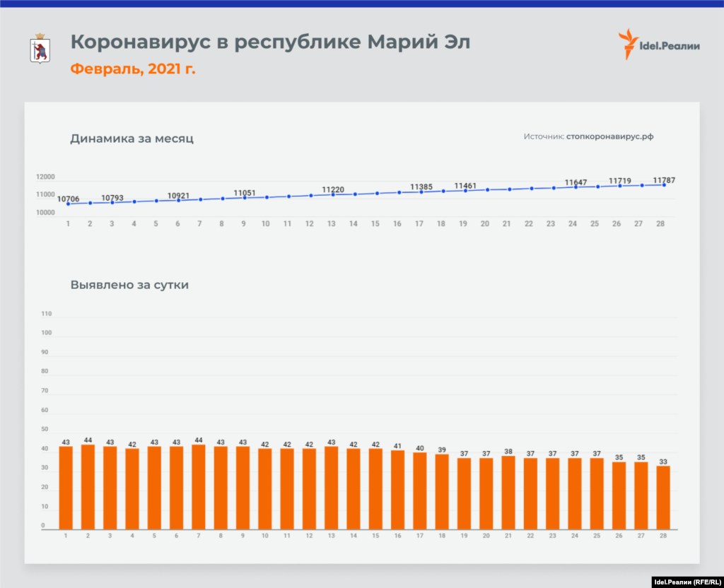The height and width of the screenshot is (588, 724).
Task: Click the Idel.Реалии torch logo
Action: coord(626,45)
